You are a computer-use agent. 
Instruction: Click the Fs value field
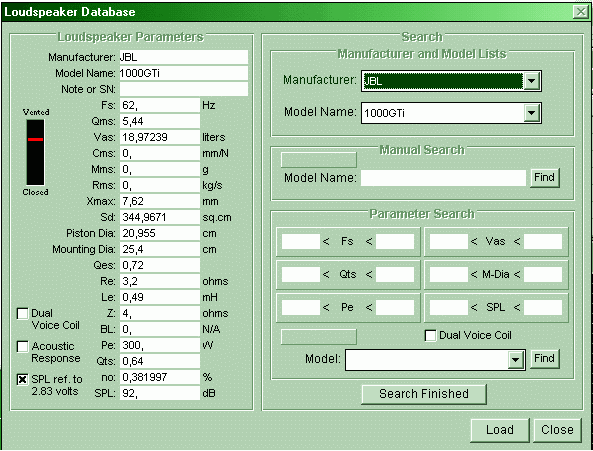click(160, 105)
